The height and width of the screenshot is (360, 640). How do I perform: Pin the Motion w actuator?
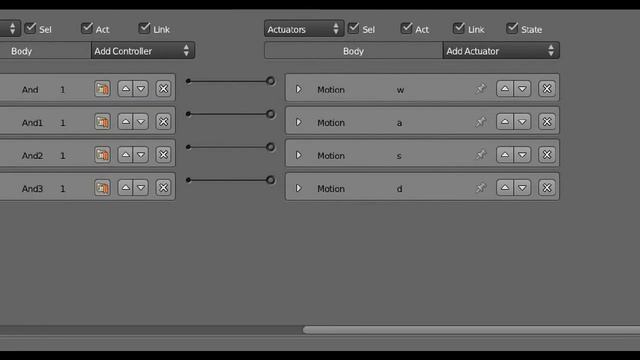coord(481,89)
